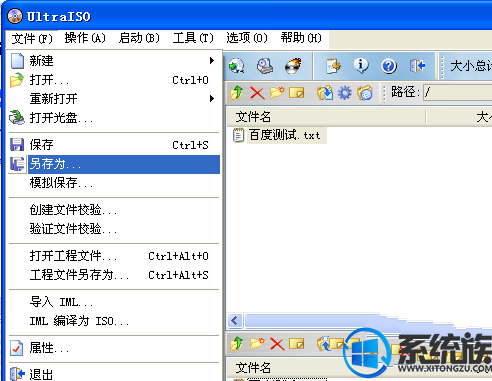
Task: Click the burn CD image flame icon
Action: [x=293, y=66]
